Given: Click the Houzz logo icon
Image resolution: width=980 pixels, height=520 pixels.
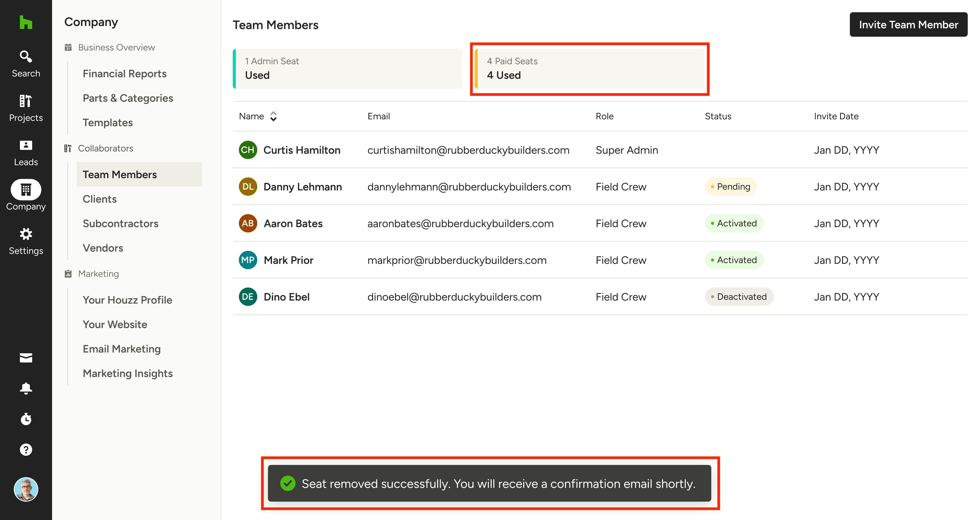Looking at the screenshot, I should tap(26, 22).
